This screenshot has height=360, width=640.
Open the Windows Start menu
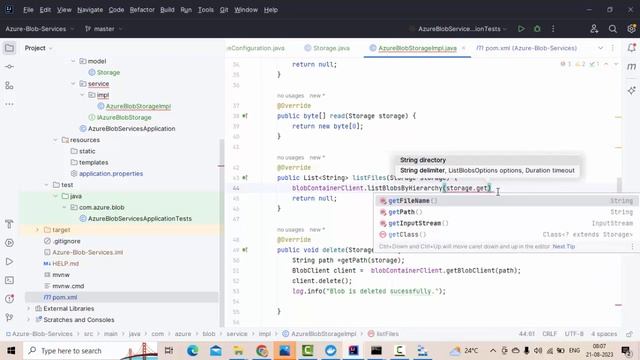pos(11,351)
